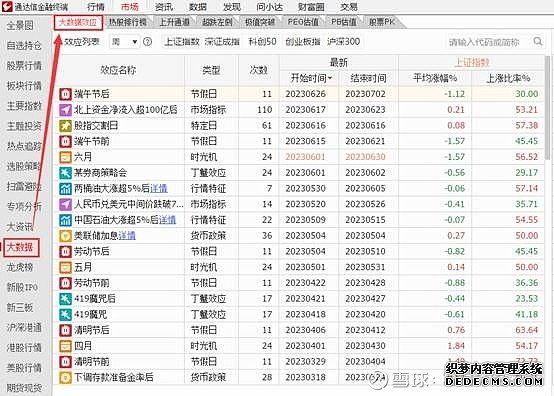Open 板块行情 in the sidebar
The image size is (554, 396).
(24, 86)
